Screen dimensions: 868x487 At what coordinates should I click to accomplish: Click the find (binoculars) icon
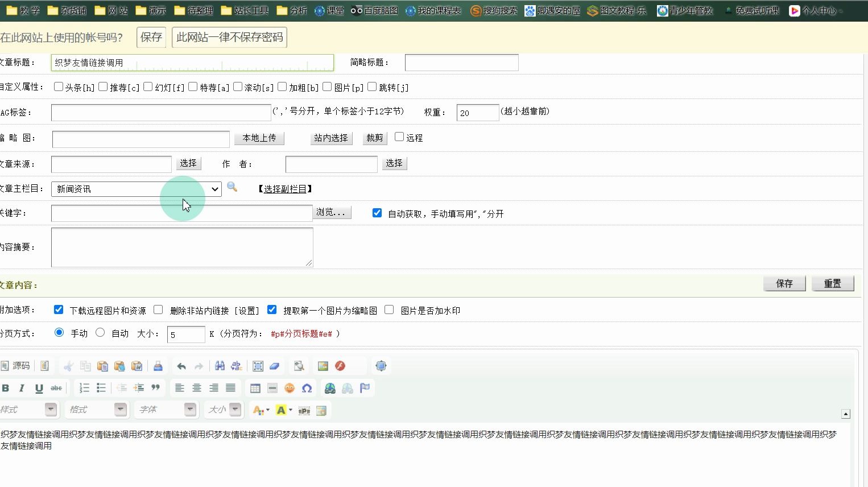[220, 366]
